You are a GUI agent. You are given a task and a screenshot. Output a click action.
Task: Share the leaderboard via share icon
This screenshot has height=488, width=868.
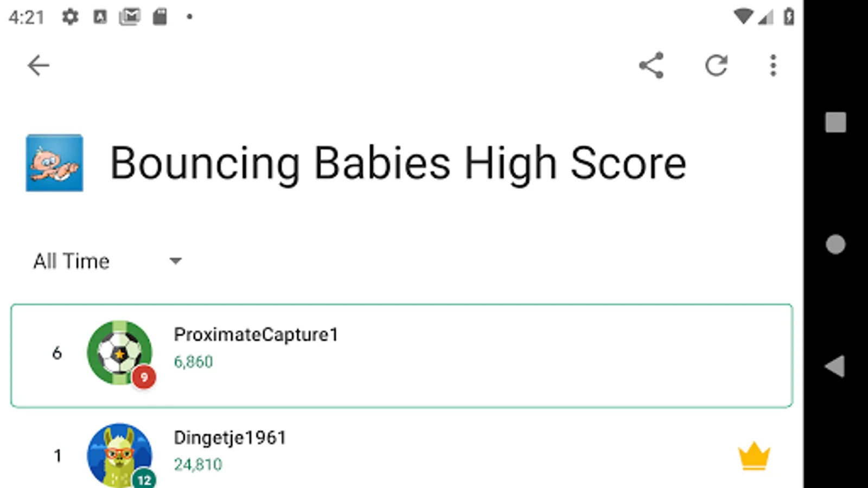tap(651, 66)
